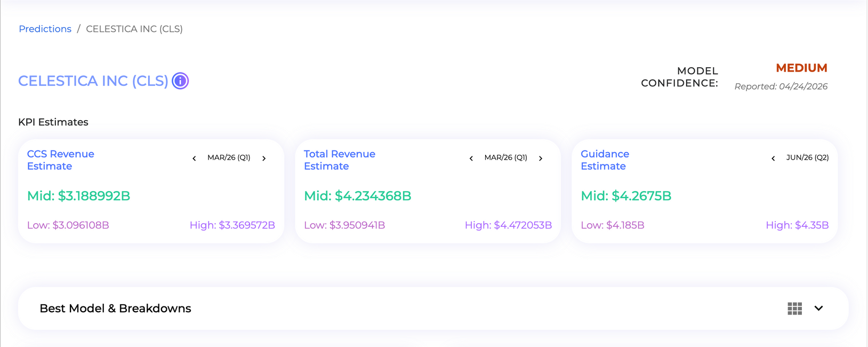Select the Low: $3.950941B value
Viewport: 868px width, 347px height.
pyautogui.click(x=344, y=225)
